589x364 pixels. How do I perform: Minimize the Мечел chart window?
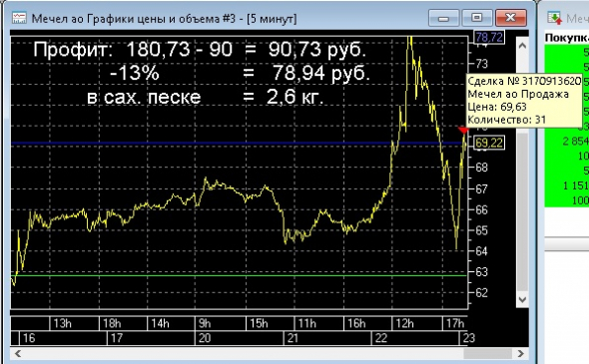(443, 18)
